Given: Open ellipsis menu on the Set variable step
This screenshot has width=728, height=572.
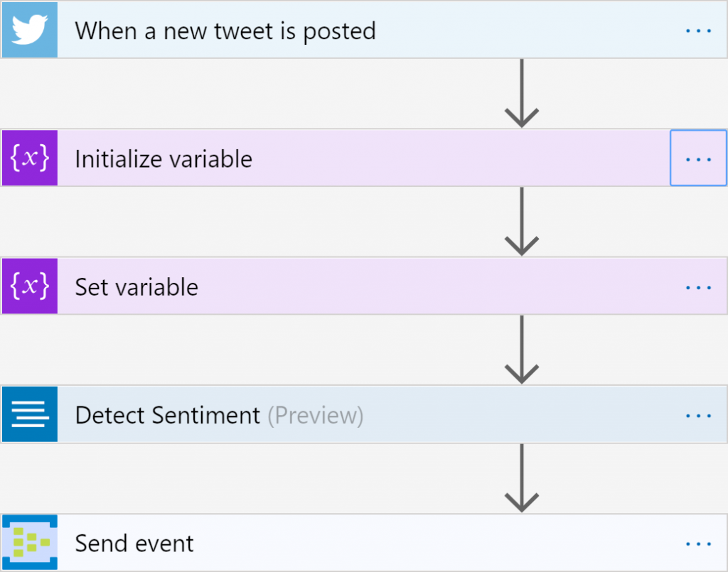Looking at the screenshot, I should 698,287.
